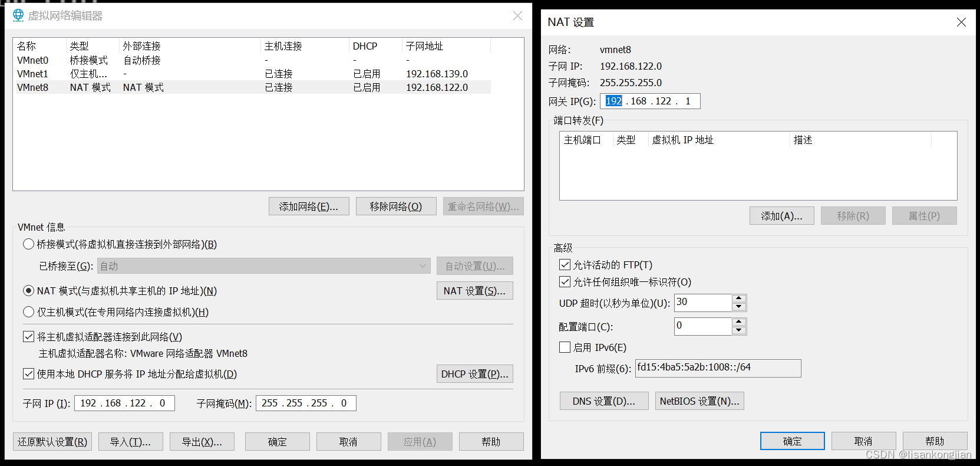Click 应用(A) button

(x=420, y=442)
